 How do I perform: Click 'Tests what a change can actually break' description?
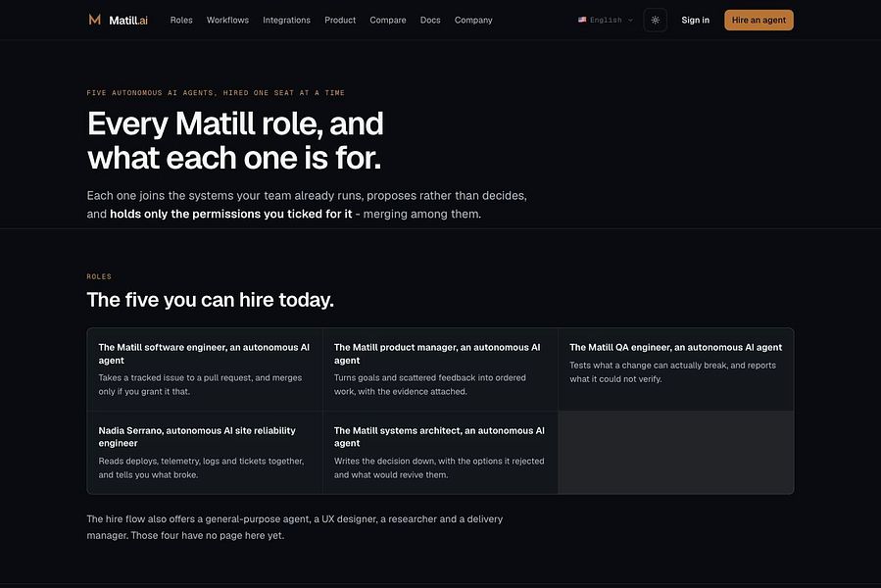pos(672,372)
